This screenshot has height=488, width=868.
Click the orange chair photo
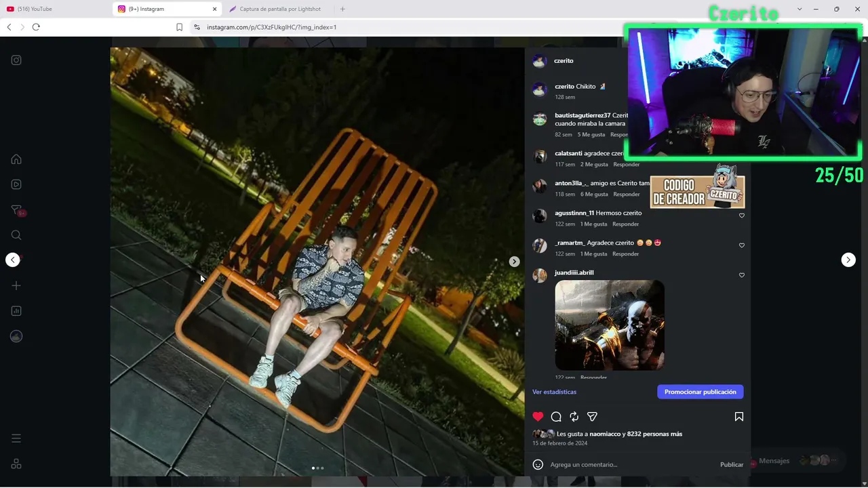[x=317, y=262]
